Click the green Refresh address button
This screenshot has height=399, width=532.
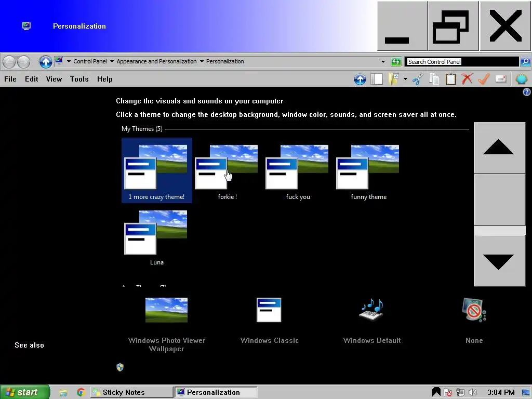396,61
